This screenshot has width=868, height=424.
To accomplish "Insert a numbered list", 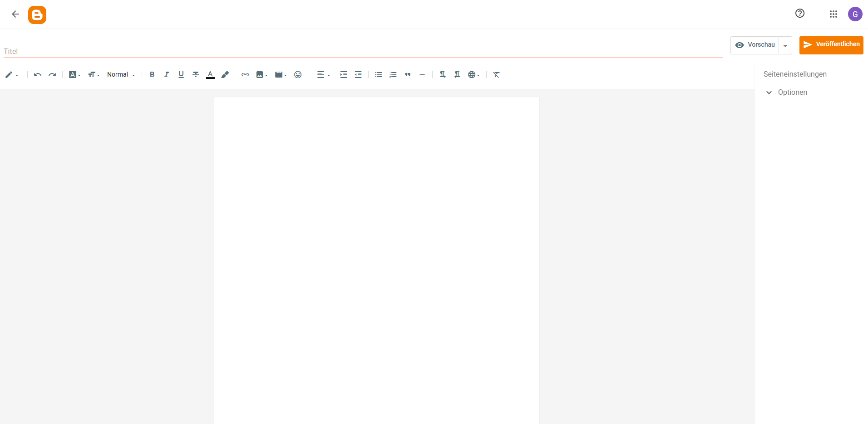I will (393, 74).
